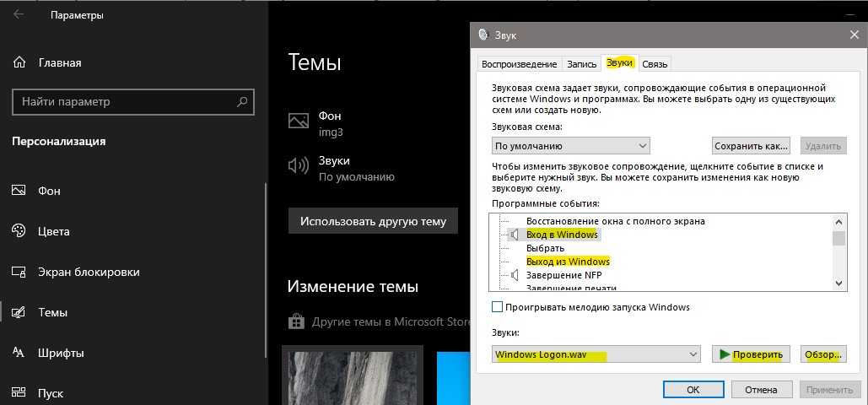Click the Темы brush icon in sidebar

[19, 312]
